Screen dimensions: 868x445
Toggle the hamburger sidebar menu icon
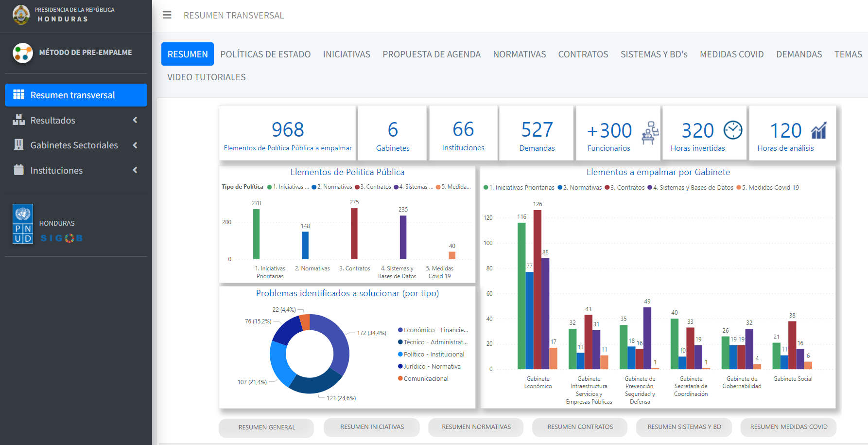pyautogui.click(x=167, y=15)
